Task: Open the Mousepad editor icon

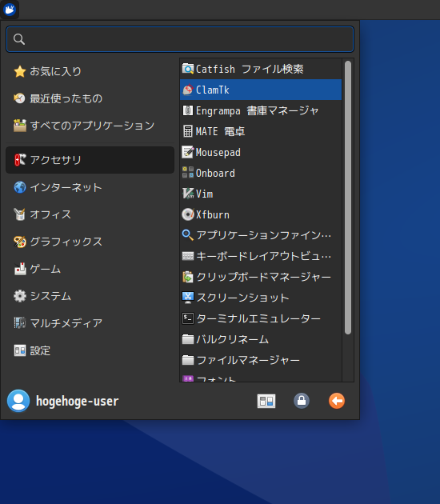Action: coord(188,152)
